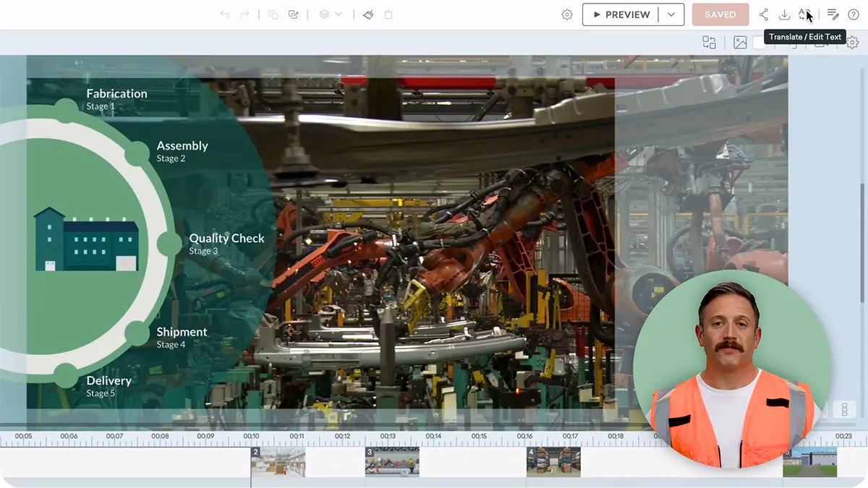Viewport: 868px width, 488px height.
Task: Click the format painter brush icon
Action: point(368,14)
